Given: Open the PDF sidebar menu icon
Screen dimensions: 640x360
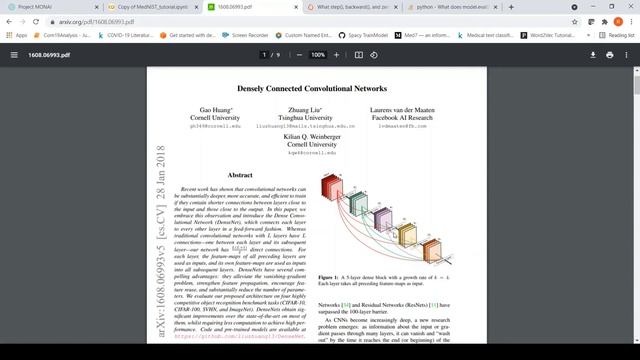Looking at the screenshot, I should coord(14,55).
